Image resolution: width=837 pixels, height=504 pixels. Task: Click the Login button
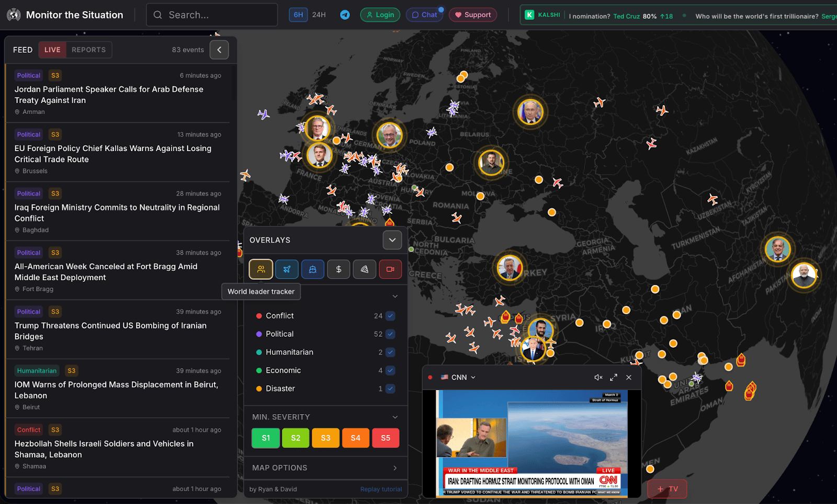click(x=380, y=15)
